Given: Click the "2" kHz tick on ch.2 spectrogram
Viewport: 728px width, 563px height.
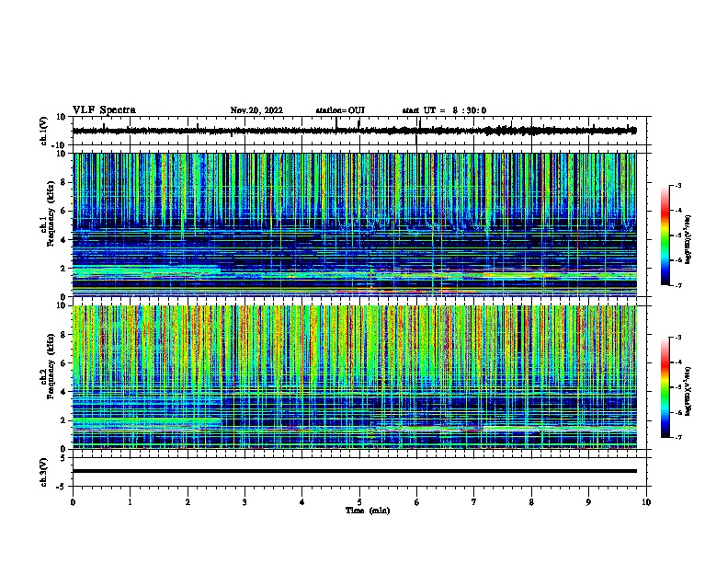Looking at the screenshot, I should [64, 420].
